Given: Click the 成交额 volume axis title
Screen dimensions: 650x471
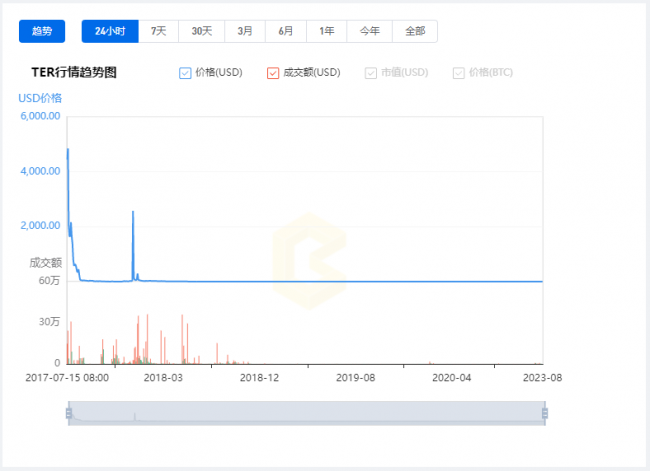Looking at the screenshot, I should (46, 263).
